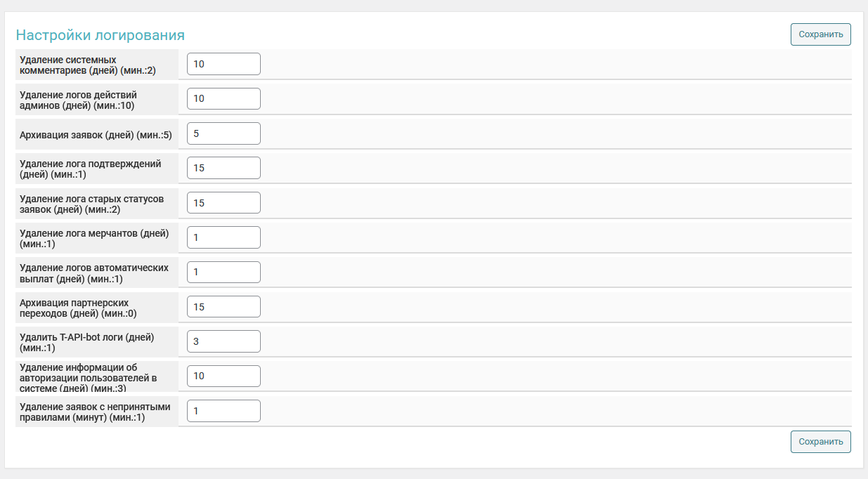Click the top Сохранить button
868x479 pixels.
coord(820,34)
